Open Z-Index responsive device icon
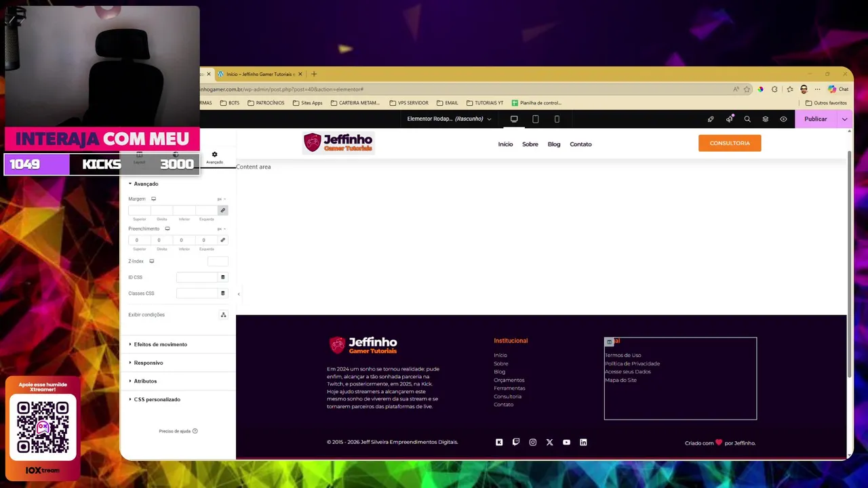Screen dimensions: 868x488 152,262
